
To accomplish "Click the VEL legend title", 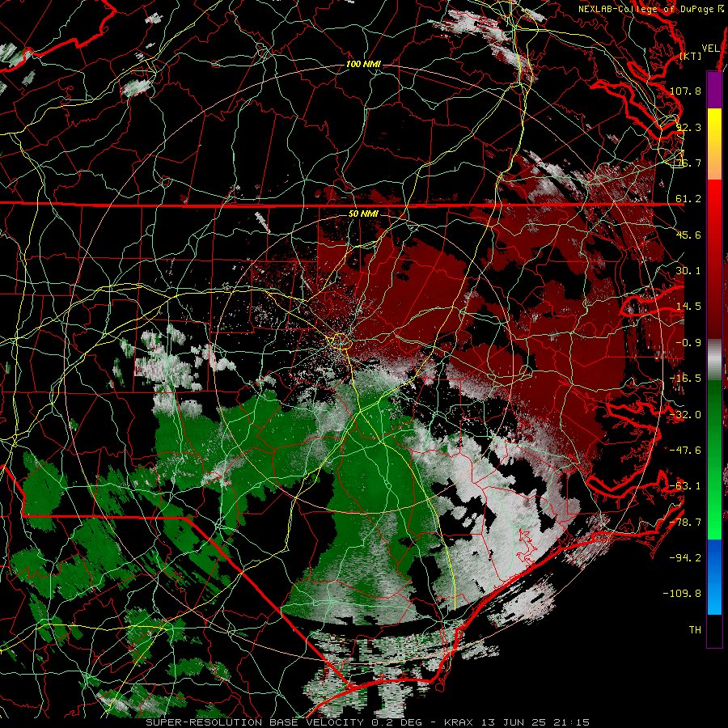I will pos(711,49).
